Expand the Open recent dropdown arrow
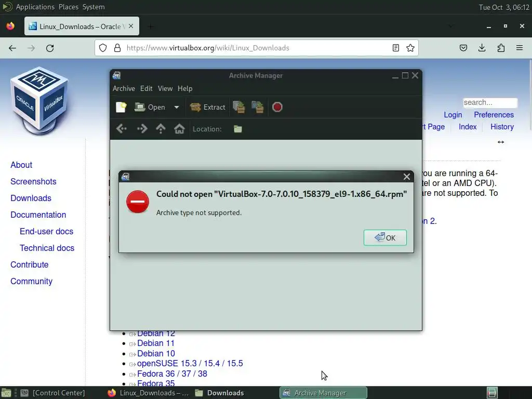The height and width of the screenshot is (399, 532). [177, 107]
